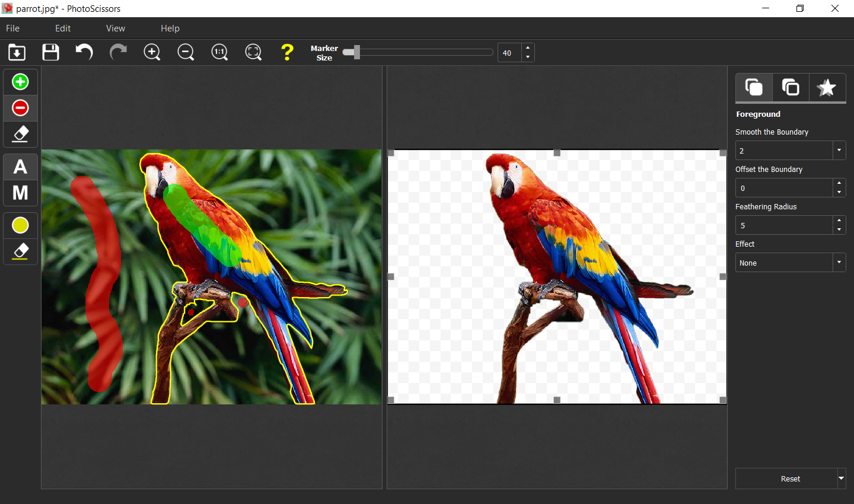Open the yellow help question mark
Image resolution: width=854 pixels, height=504 pixels.
tap(287, 52)
